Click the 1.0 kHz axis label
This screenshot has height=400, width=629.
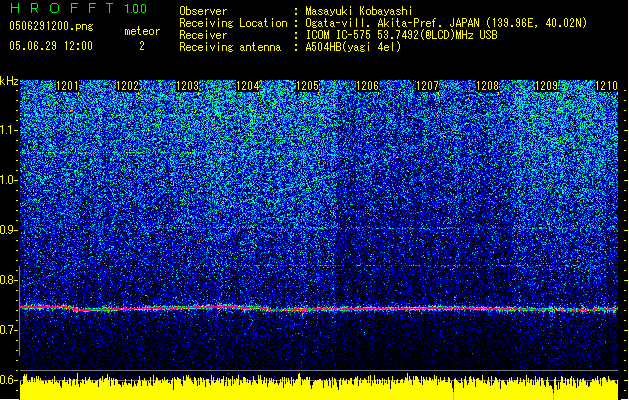[x=9, y=180]
